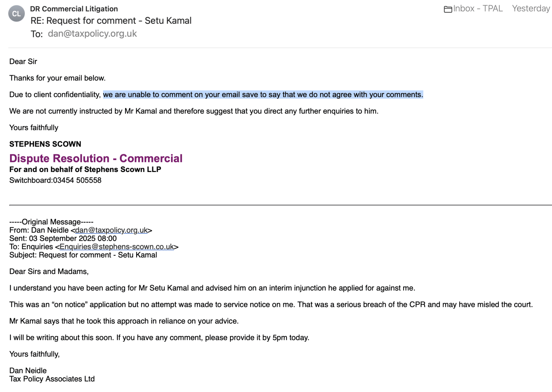This screenshot has height=392, width=552.
Task: Click the Yesterday date stamp
Action: (x=531, y=9)
